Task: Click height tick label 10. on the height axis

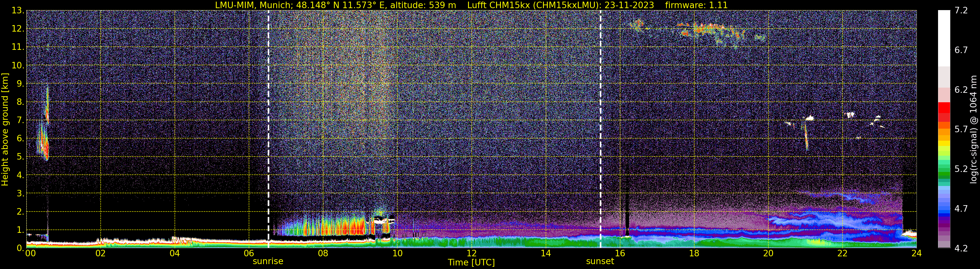Action: tap(18, 65)
